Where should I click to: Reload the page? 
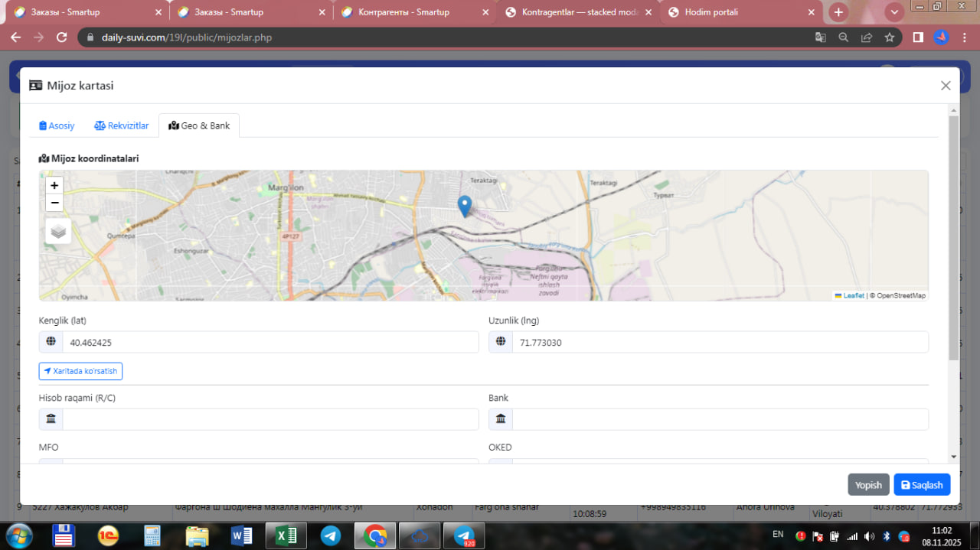coord(62,37)
